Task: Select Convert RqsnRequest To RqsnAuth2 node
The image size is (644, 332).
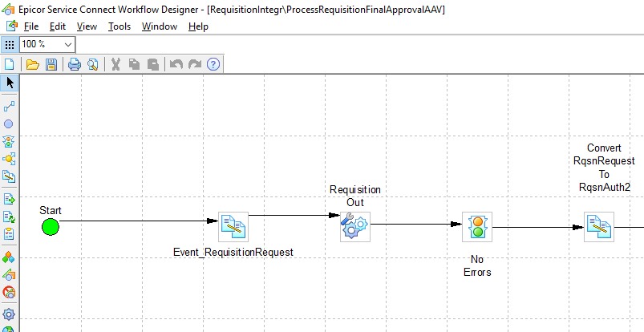Action: (599, 227)
